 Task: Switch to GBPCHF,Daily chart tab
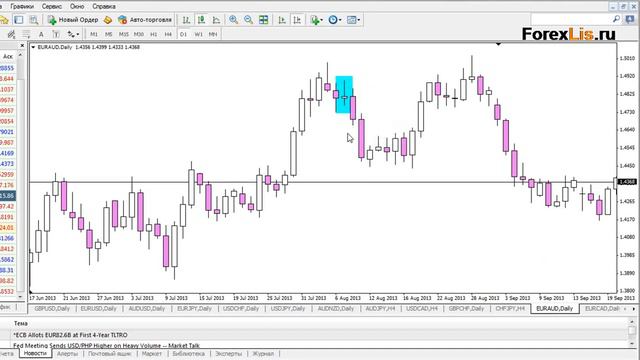(466, 309)
